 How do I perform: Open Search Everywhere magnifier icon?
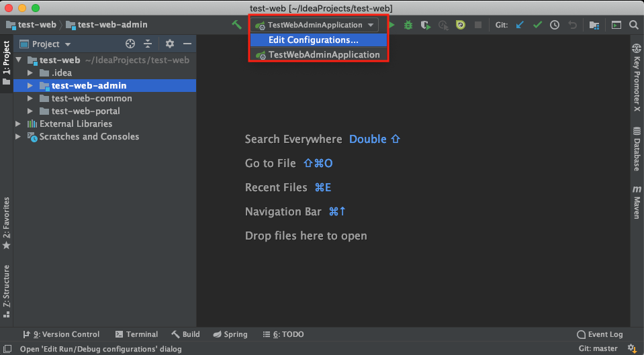[633, 25]
